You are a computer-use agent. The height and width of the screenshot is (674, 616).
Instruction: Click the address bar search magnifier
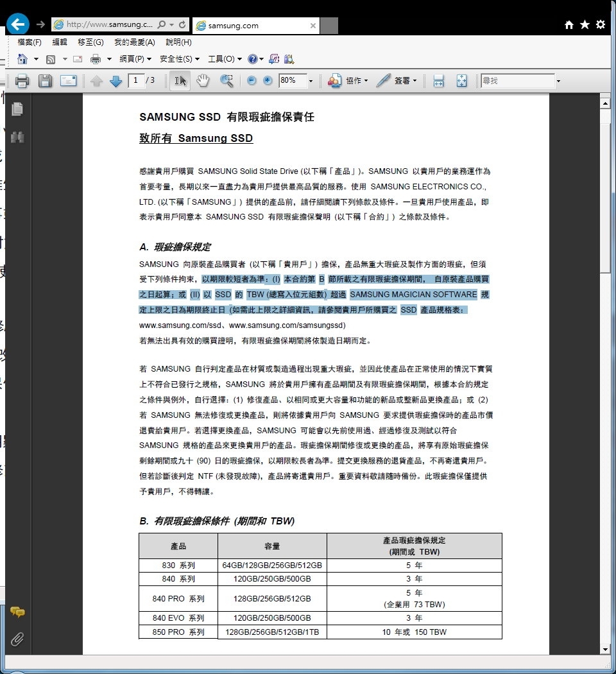pyautogui.click(x=162, y=24)
